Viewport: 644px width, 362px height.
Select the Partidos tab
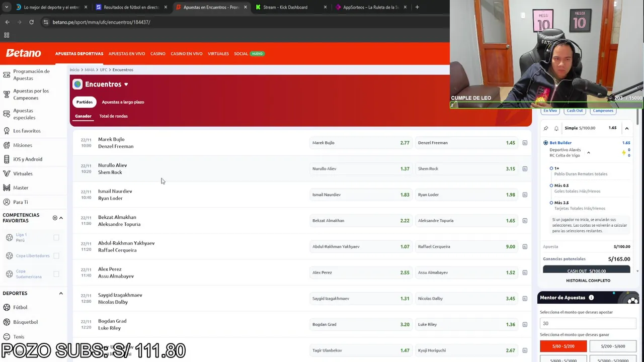pyautogui.click(x=85, y=102)
